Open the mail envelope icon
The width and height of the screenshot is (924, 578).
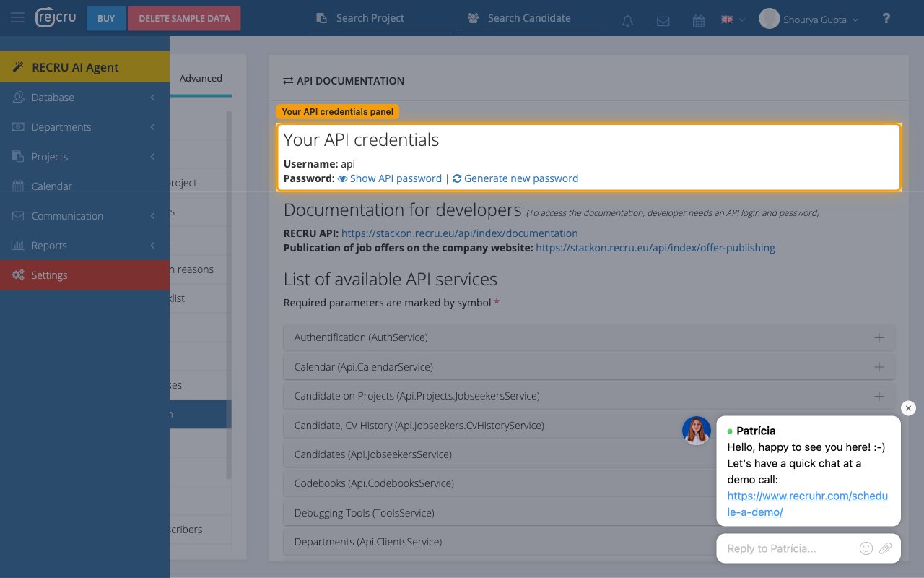[x=663, y=21]
